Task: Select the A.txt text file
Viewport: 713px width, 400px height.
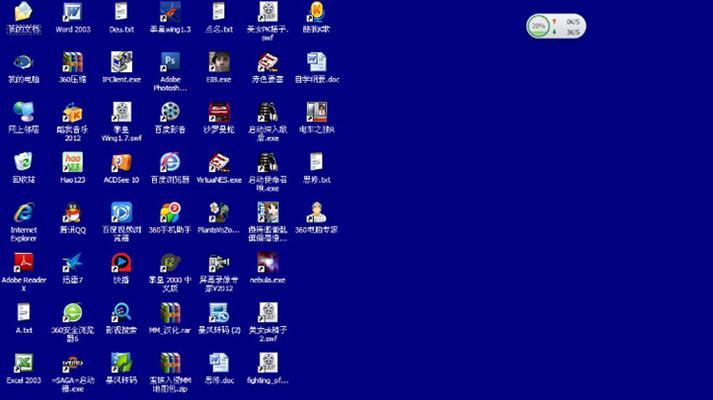Action: tap(24, 313)
